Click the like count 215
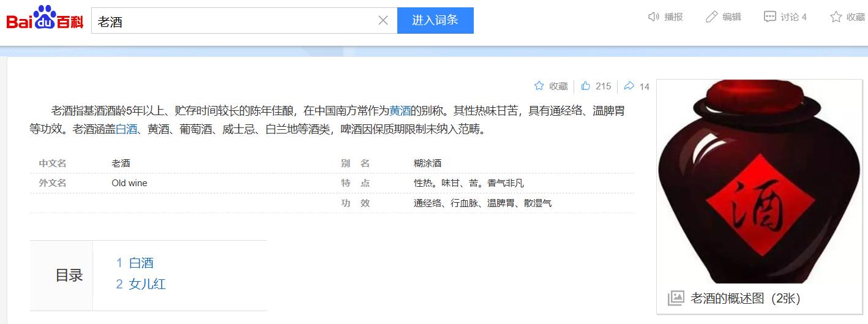This screenshot has height=324, width=868. (603, 86)
